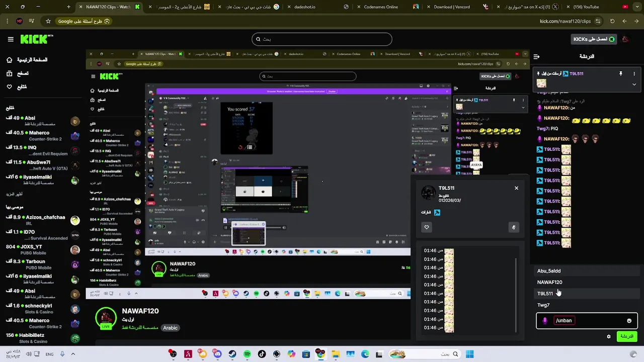
Task: Open the home page sidebar item
Action: click(27, 60)
